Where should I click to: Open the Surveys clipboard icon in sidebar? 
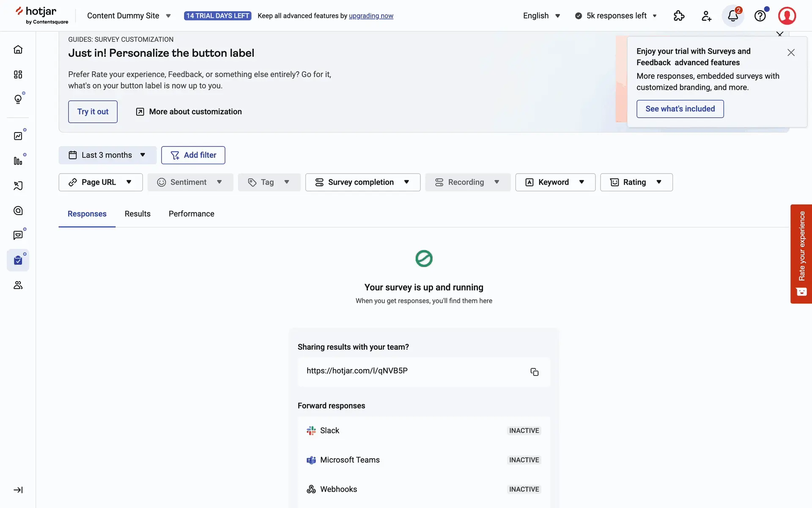coord(18,260)
